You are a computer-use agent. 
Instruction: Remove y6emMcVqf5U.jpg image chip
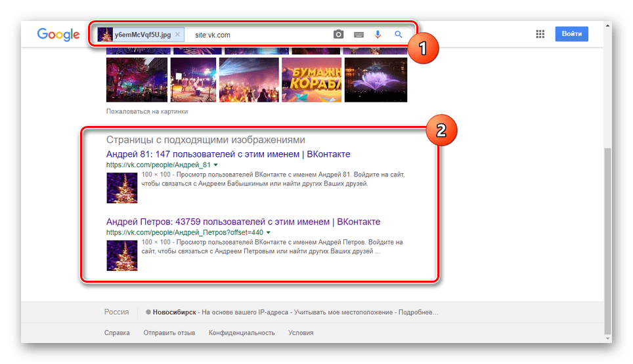pos(178,35)
